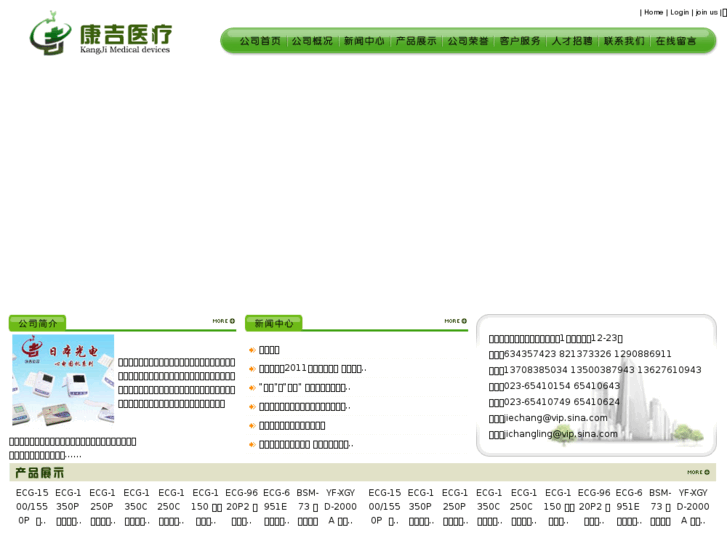Open the 公司首页 menu item
The image size is (727, 545).
click(x=260, y=41)
